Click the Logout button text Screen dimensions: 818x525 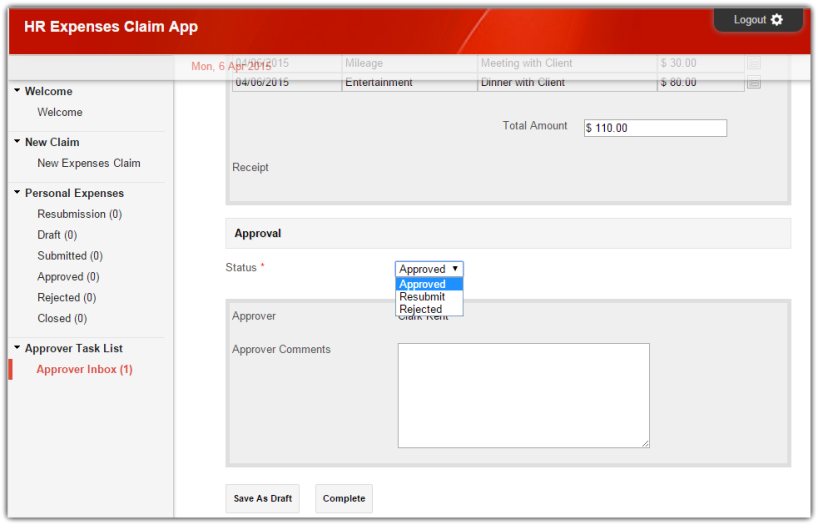(x=749, y=20)
